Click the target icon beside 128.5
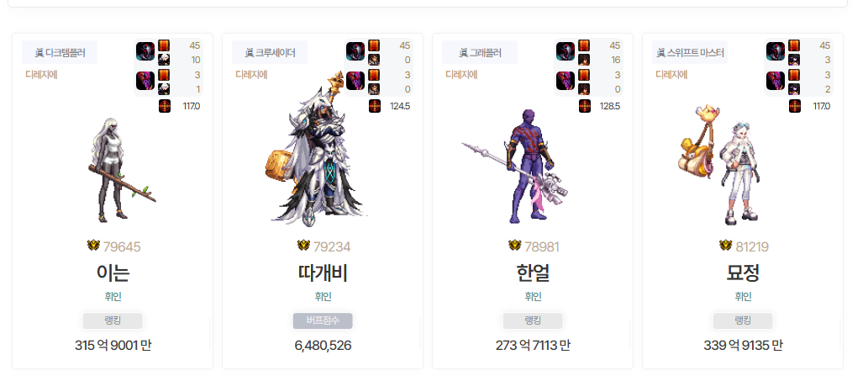 click(x=585, y=106)
